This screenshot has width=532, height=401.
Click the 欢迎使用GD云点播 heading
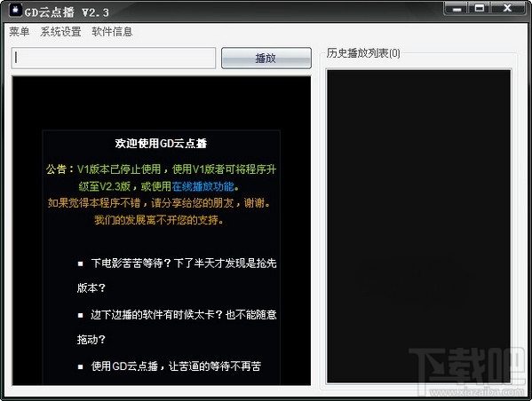pos(161,144)
